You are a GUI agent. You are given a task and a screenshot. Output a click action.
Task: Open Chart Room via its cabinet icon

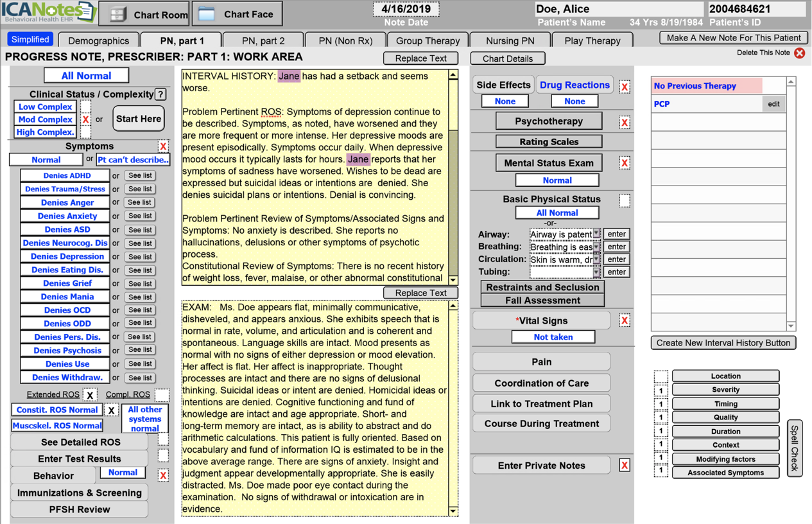118,14
